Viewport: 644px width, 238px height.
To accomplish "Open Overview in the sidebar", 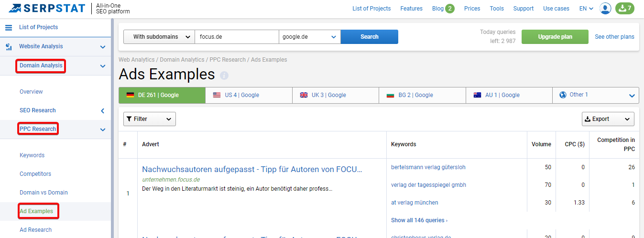I will (x=31, y=92).
